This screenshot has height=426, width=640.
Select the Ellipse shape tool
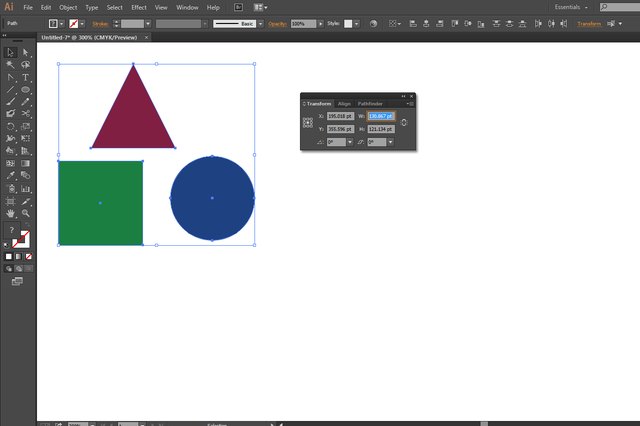(x=25, y=89)
